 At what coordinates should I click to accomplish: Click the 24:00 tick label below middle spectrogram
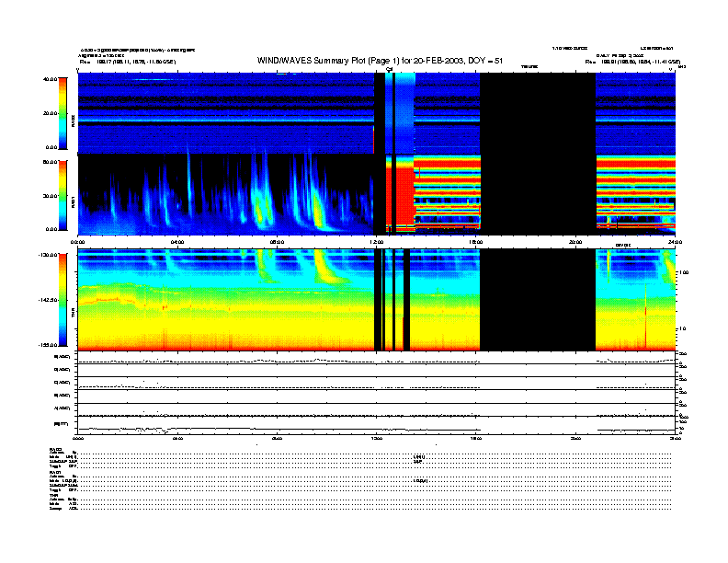(675, 242)
